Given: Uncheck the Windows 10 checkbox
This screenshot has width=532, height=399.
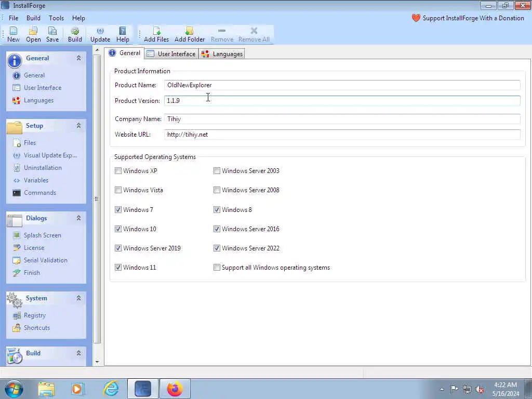Looking at the screenshot, I should tap(118, 229).
